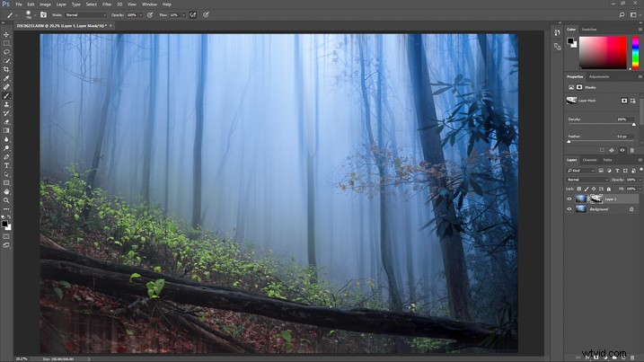Hide the Background layer eye icon
The height and width of the screenshot is (362, 644).
[x=569, y=209]
